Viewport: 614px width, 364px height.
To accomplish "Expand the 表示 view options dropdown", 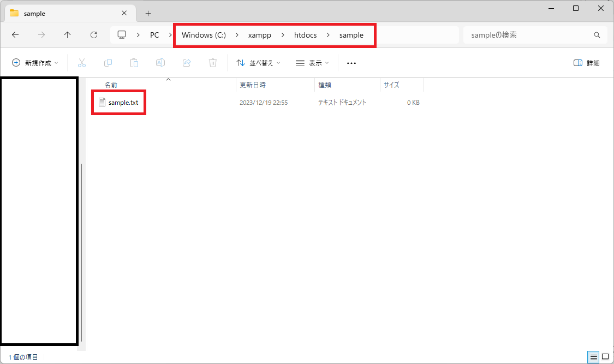I will [312, 63].
